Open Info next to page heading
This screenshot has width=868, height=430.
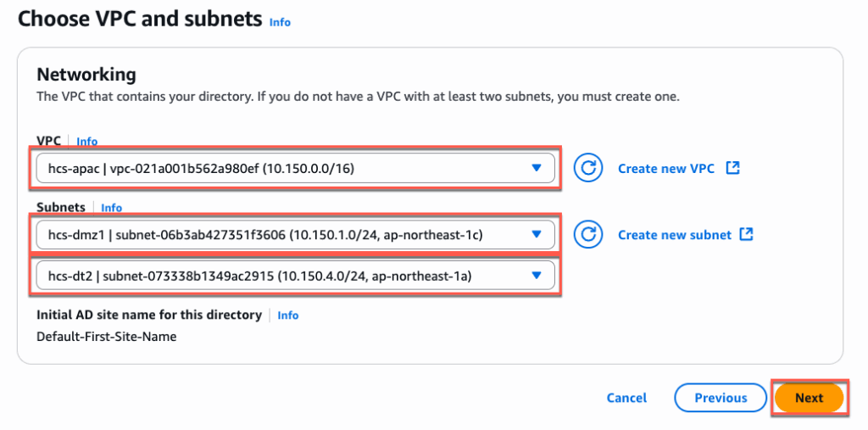point(280,22)
